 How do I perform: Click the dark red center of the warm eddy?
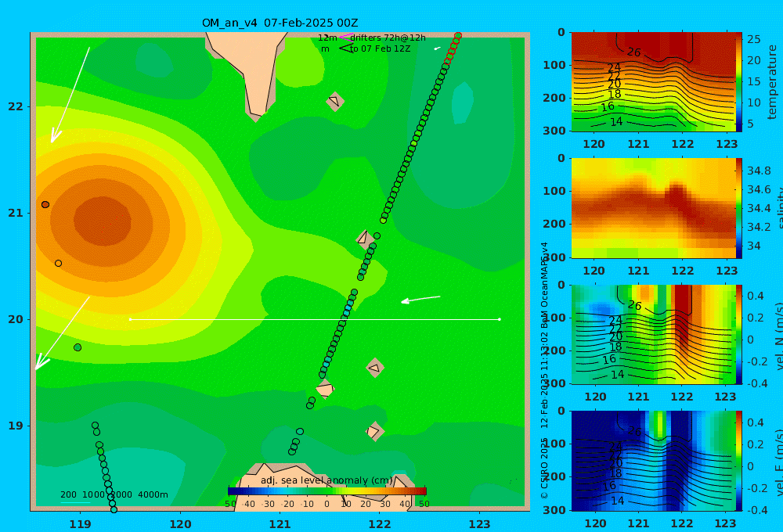(x=103, y=221)
